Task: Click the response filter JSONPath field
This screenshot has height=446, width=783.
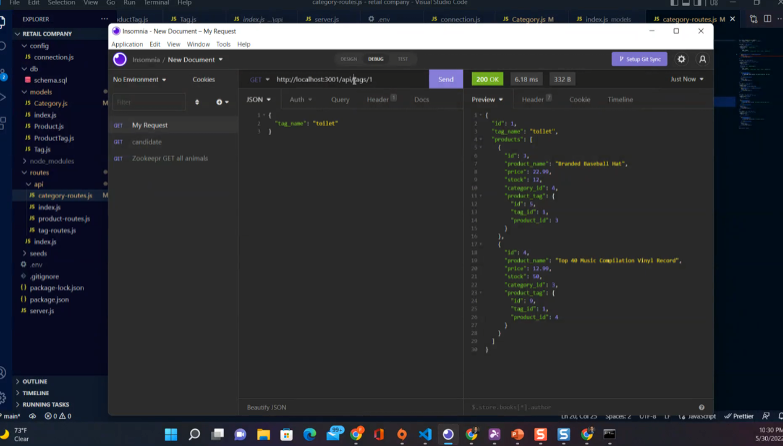Action: 582,407
